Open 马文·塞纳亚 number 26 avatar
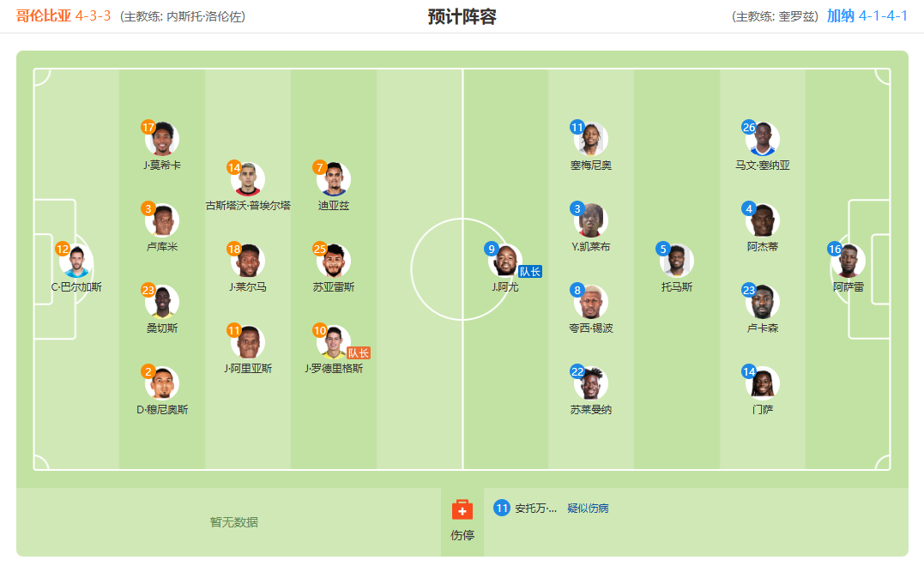 (x=763, y=139)
